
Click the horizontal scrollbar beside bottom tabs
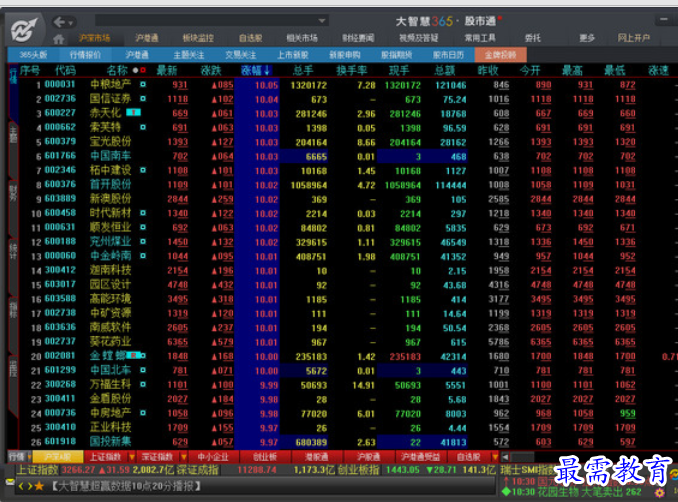[x=522, y=457]
